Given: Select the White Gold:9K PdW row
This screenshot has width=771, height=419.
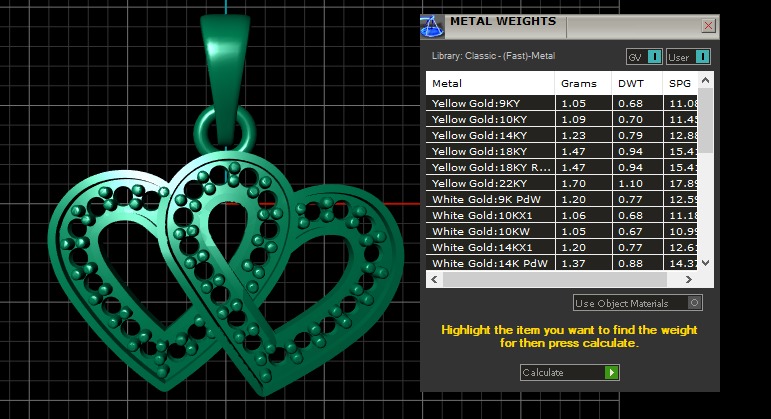Looking at the screenshot, I should (562, 199).
